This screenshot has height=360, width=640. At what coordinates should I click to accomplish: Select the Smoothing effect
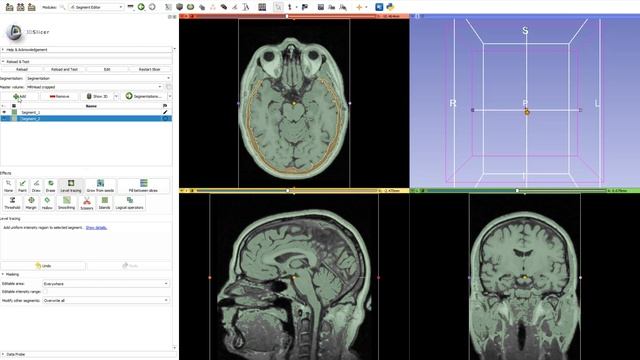tap(67, 203)
